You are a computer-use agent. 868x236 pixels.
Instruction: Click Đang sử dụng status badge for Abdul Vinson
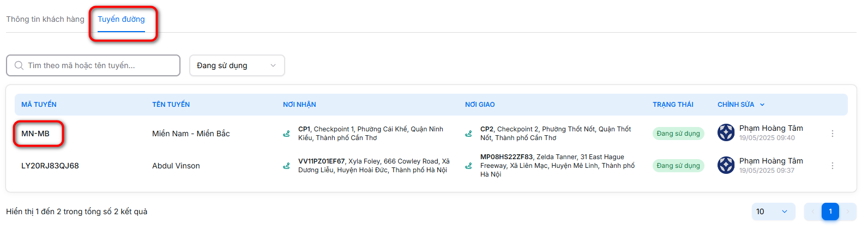[678, 166]
